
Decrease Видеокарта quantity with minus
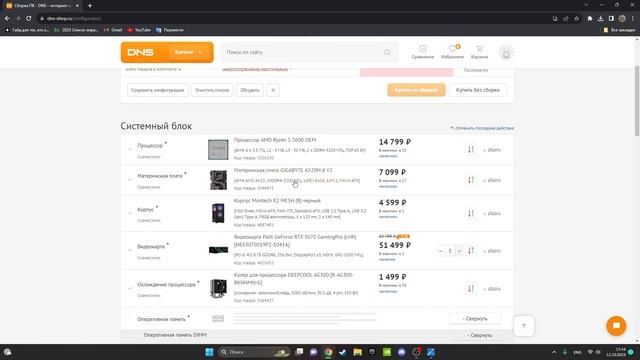pos(440,251)
